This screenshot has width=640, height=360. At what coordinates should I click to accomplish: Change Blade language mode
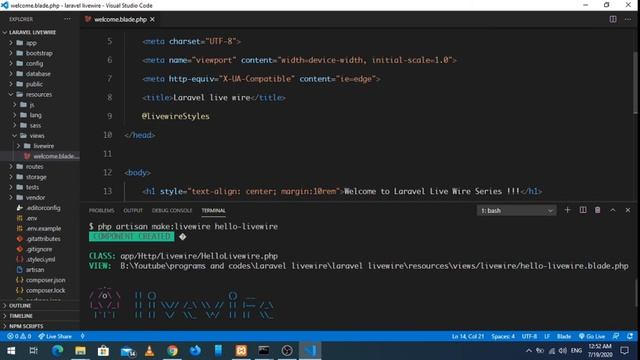(x=564, y=336)
